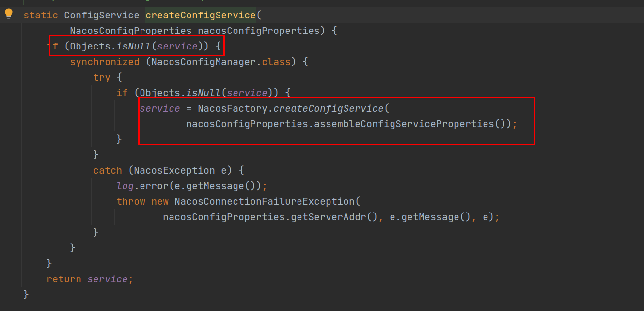The width and height of the screenshot is (644, 311).
Task: Place cursor on the 'static' keyword
Action: point(41,15)
